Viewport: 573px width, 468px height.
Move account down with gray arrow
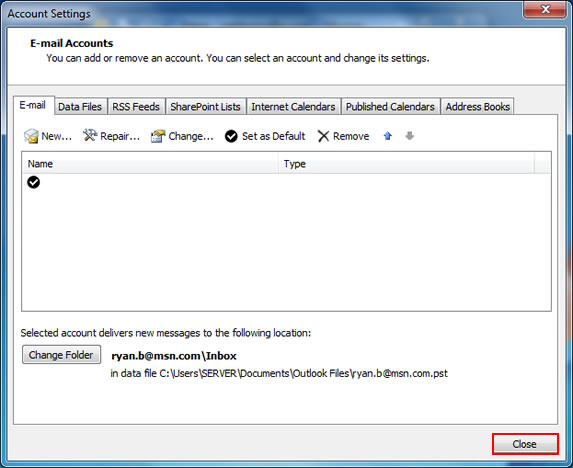tap(410, 136)
